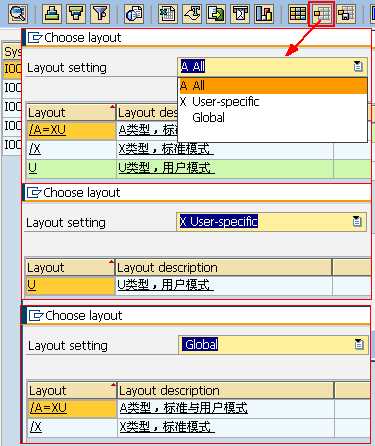Viewport: 375px width, 446px height.
Task: Click the Save layout toolbar icon
Action: (346, 13)
